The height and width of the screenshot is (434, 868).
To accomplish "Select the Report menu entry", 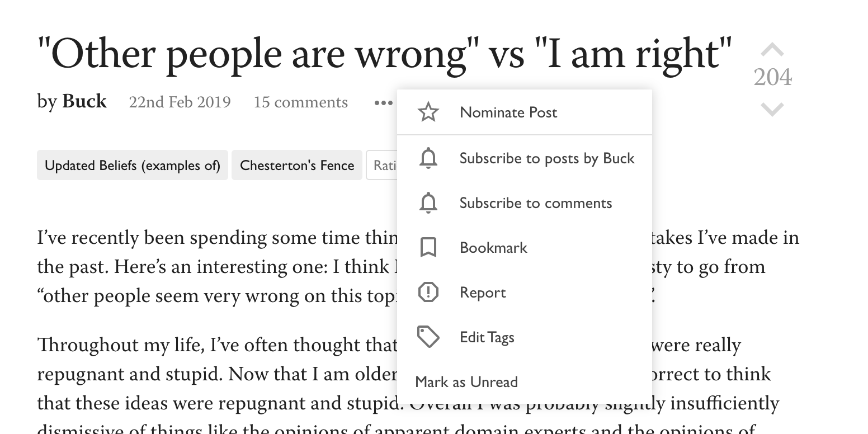I will pos(482,293).
